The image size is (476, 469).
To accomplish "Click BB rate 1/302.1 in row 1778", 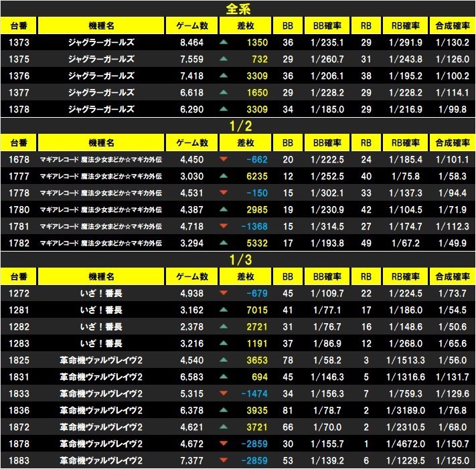I will point(327,193).
